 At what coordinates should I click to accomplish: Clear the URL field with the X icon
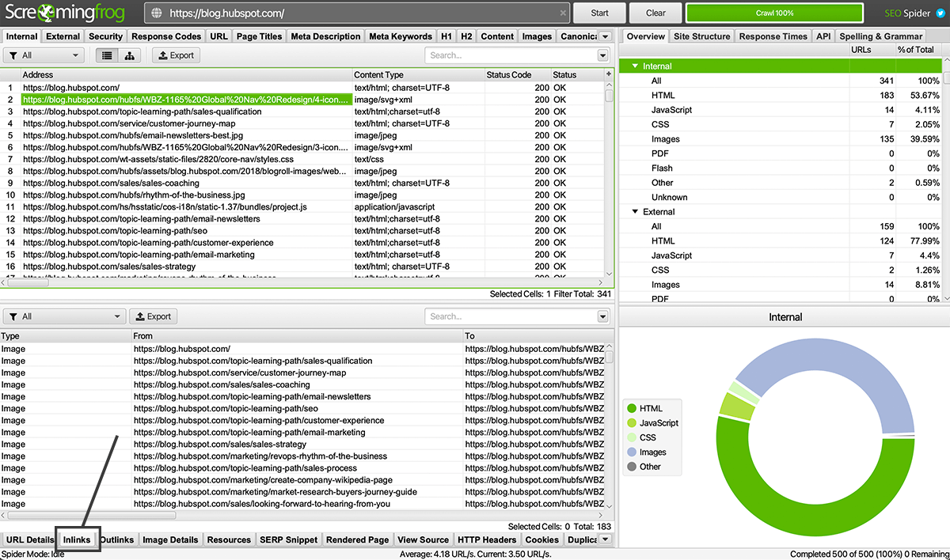[x=563, y=13]
